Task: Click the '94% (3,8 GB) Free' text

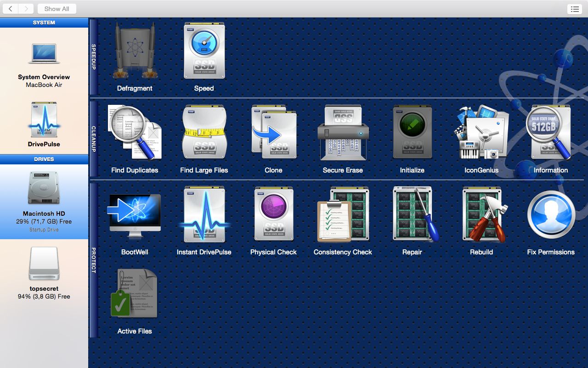Action: pos(44,296)
